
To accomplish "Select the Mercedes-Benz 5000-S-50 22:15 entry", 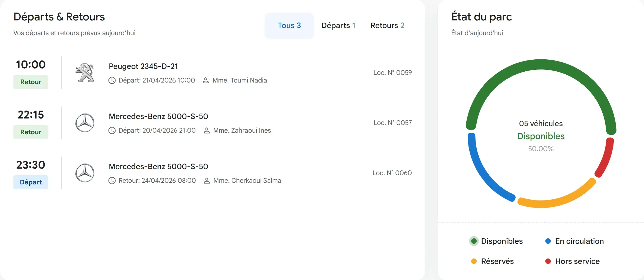I will pyautogui.click(x=158, y=116).
